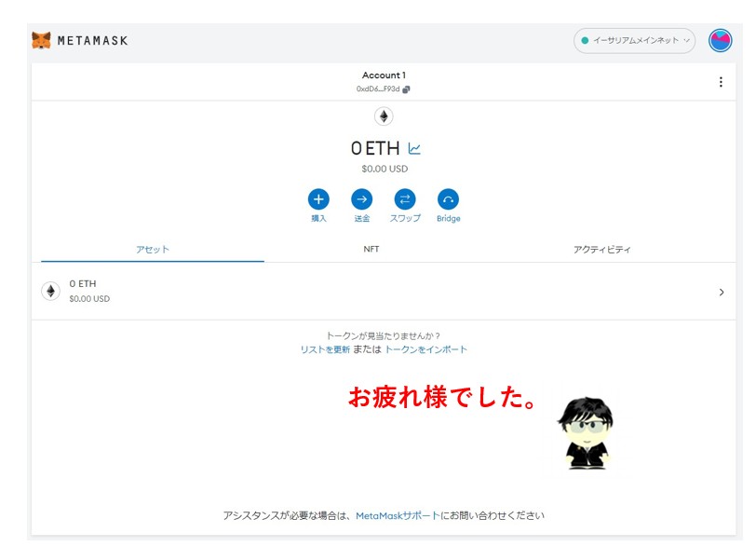Screen dimensions: 756x546
Task: Switch to the アクティビティ tab
Action: pyautogui.click(x=601, y=250)
